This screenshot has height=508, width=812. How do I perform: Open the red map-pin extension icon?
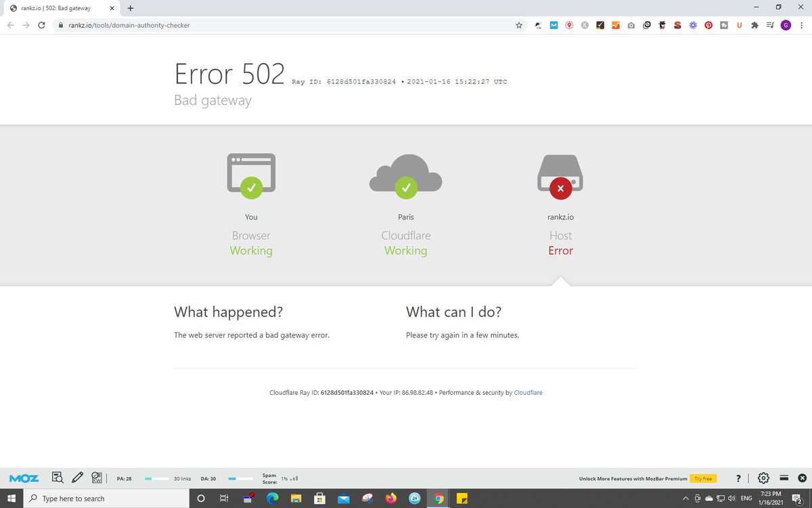(570, 25)
